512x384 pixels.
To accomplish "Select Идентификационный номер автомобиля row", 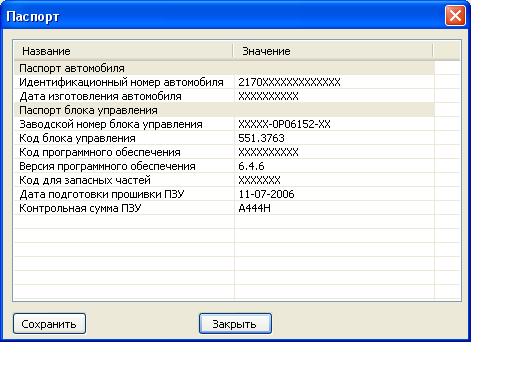I will 224,82.
